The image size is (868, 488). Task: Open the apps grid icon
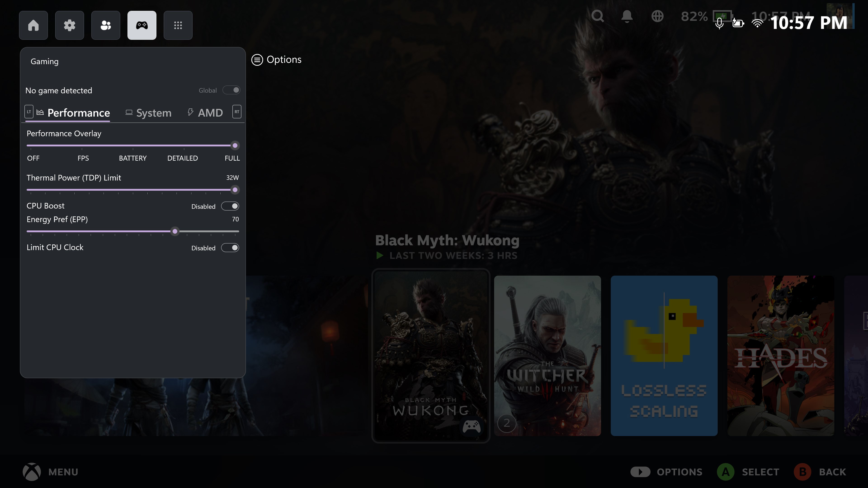click(178, 25)
